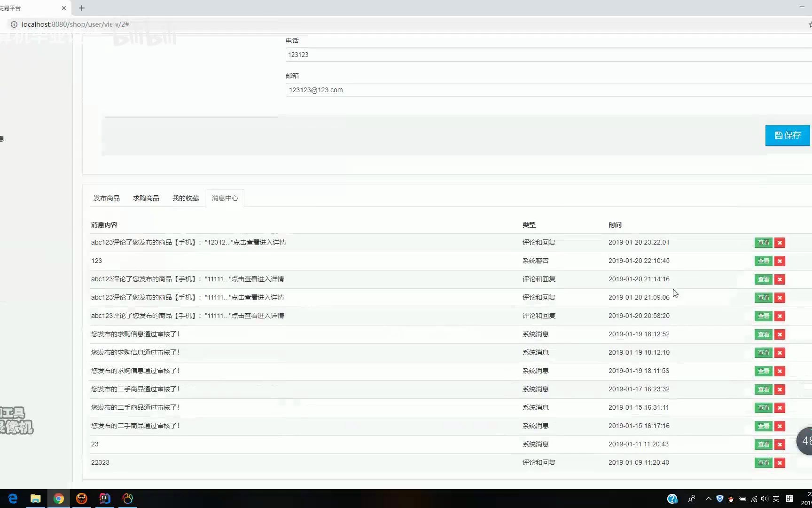Viewport: 812px width, 508px height.
Task: Open the volume control in system tray
Action: pyautogui.click(x=765, y=499)
